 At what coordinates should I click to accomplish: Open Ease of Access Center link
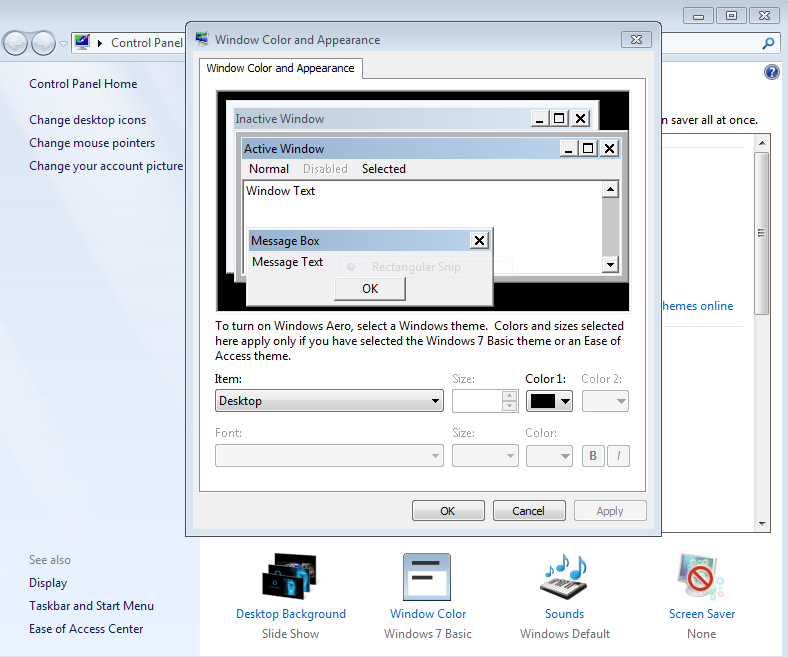tap(86, 629)
